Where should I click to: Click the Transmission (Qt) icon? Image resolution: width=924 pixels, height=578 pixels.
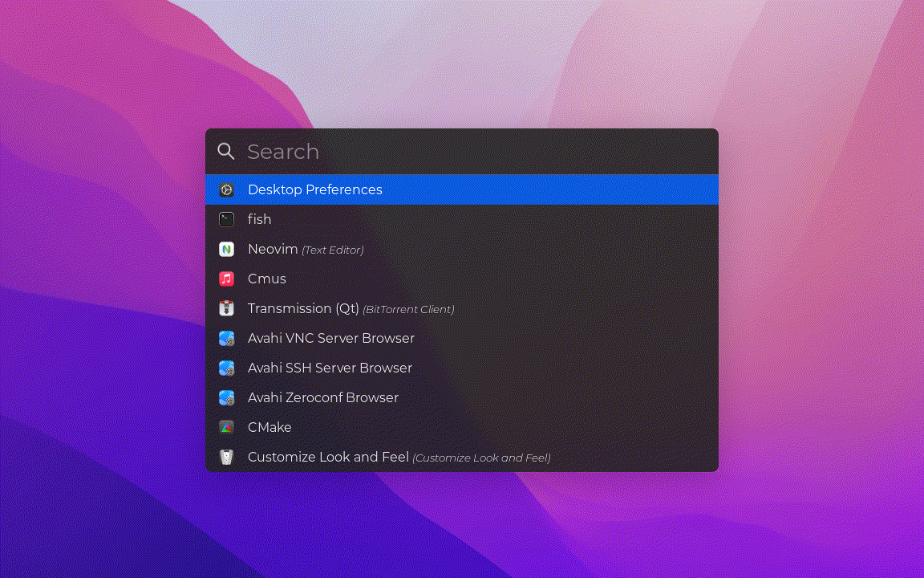[226, 308]
